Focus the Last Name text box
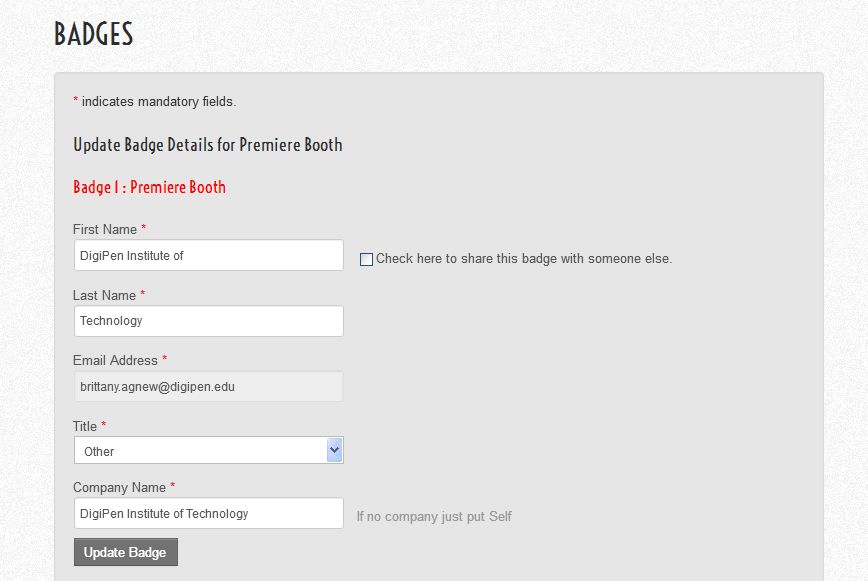Image resolution: width=868 pixels, height=581 pixels. coord(208,321)
